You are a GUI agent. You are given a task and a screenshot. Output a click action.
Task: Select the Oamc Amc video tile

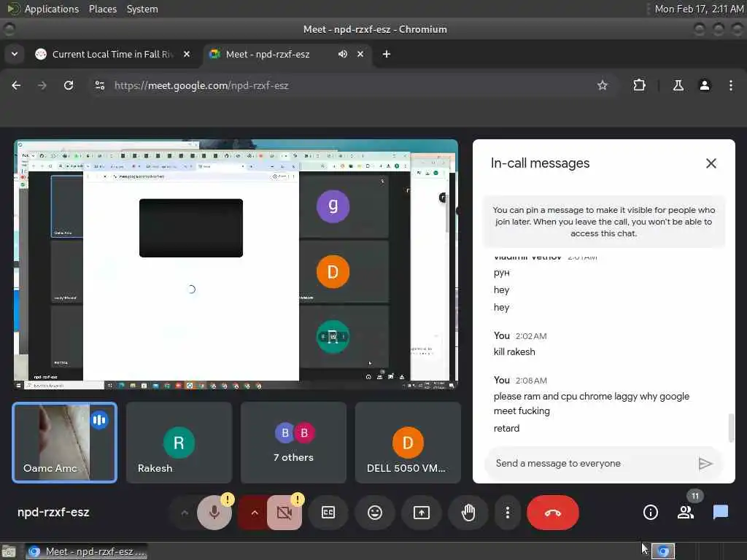(x=65, y=443)
